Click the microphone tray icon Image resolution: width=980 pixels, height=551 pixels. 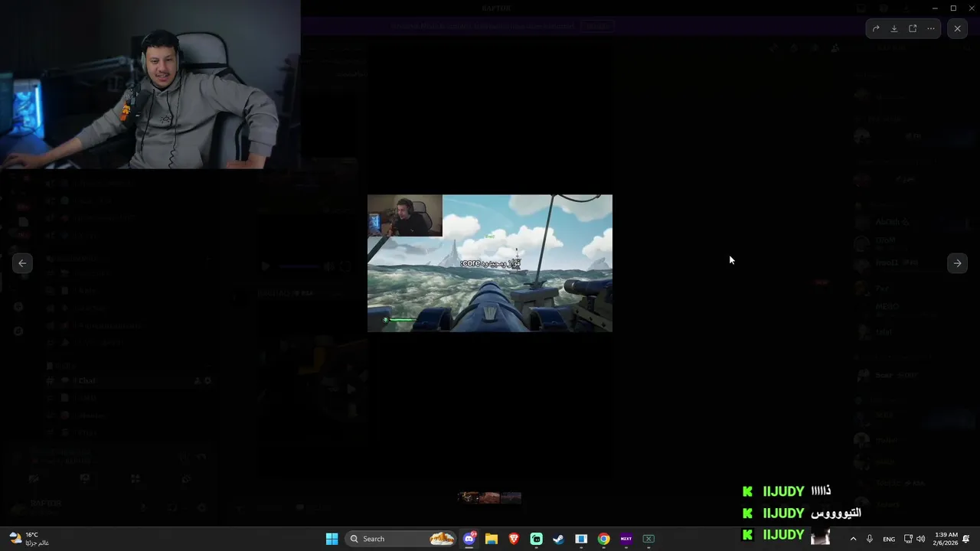(870, 539)
